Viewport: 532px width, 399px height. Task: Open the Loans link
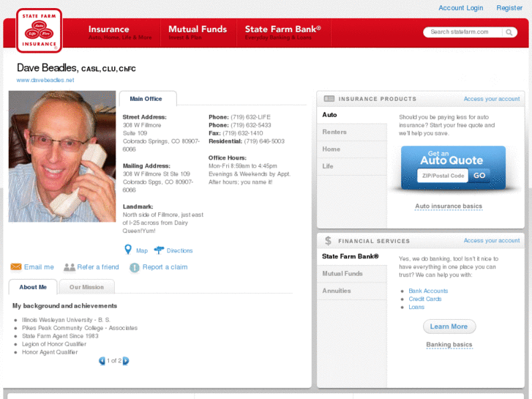point(416,307)
